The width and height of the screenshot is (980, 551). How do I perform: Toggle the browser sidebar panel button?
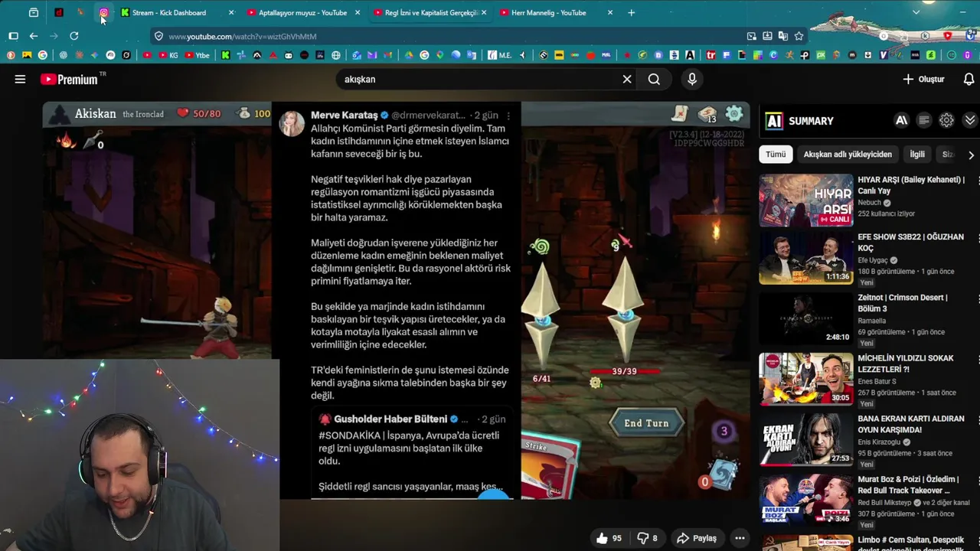pyautogui.click(x=13, y=36)
